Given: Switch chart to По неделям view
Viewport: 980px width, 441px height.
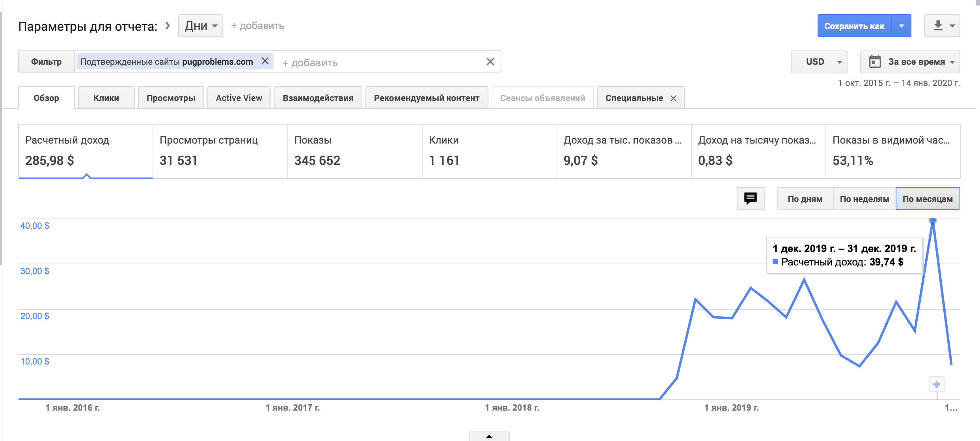Looking at the screenshot, I should (864, 199).
